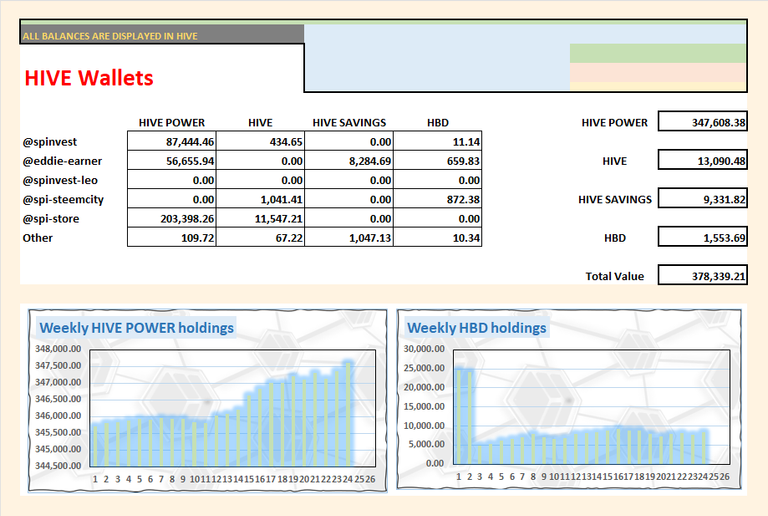Select the 'Total Value' label
Image resolution: width=768 pixels, height=516 pixels.
(x=615, y=276)
